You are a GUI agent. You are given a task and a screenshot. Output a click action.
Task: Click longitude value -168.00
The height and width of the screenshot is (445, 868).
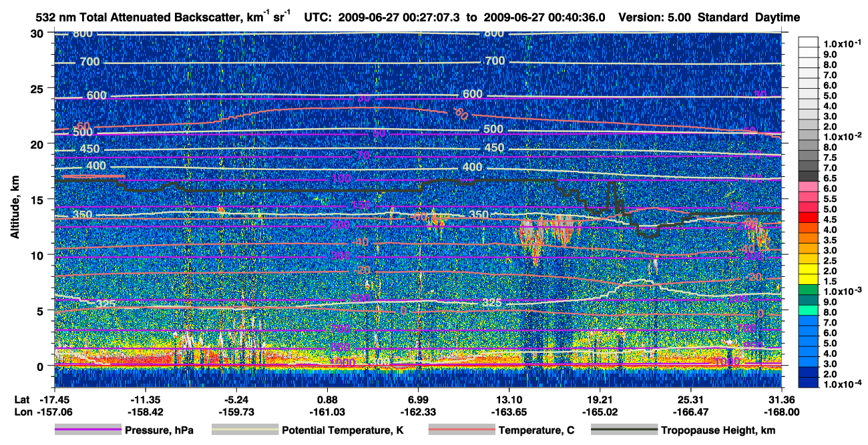point(781,412)
